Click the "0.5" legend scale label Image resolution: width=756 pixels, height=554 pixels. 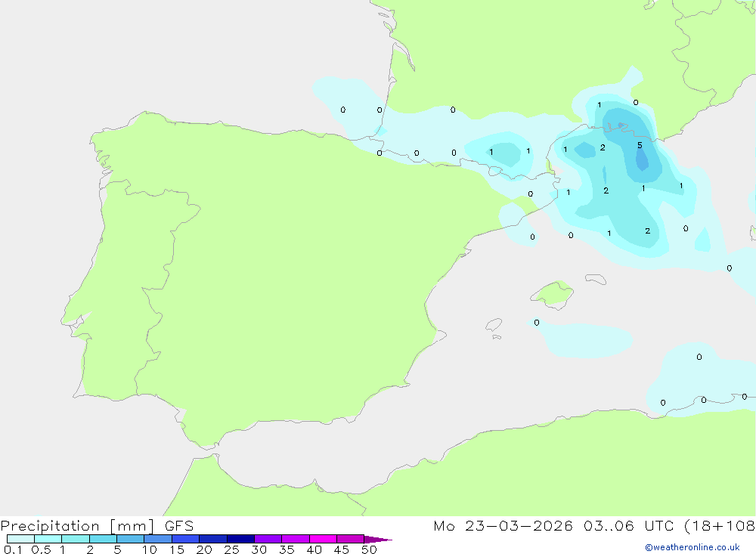[x=41, y=549]
